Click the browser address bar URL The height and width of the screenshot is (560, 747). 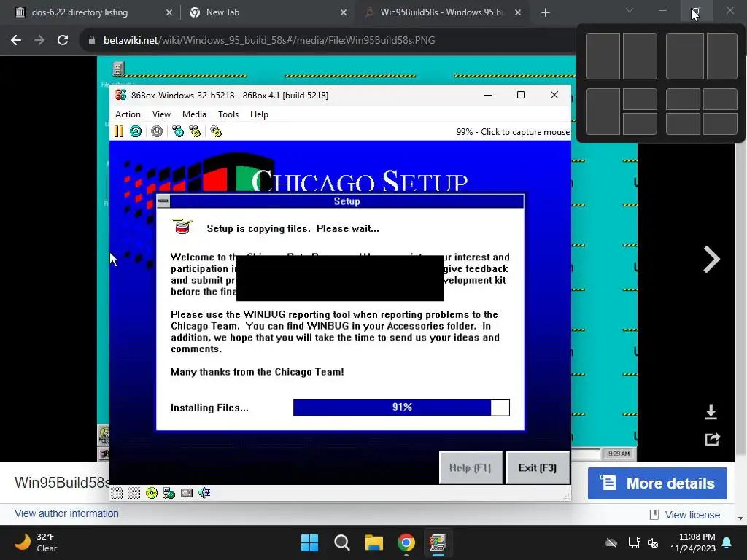(269, 40)
